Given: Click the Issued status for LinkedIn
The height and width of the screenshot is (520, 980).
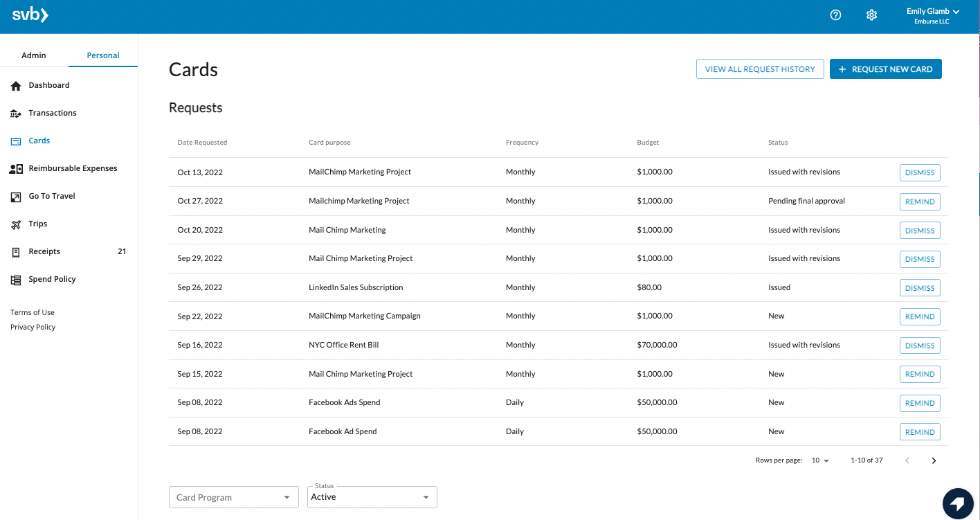Looking at the screenshot, I should [779, 287].
